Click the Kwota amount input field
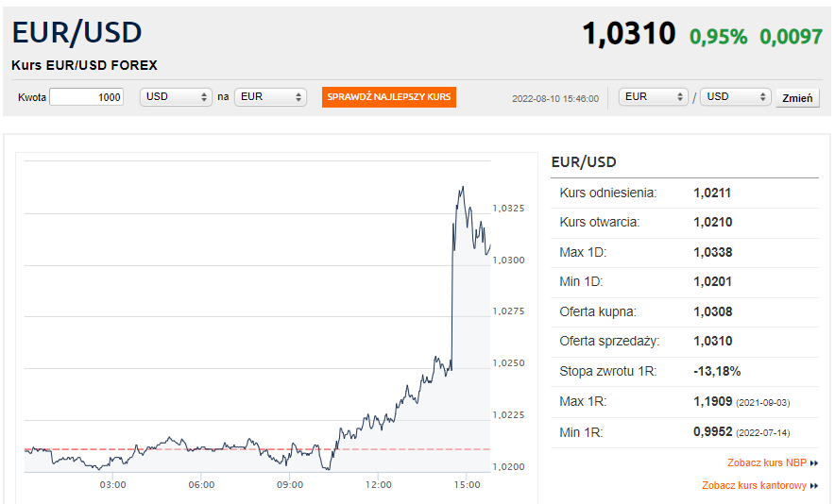The width and height of the screenshot is (835, 504). click(86, 97)
